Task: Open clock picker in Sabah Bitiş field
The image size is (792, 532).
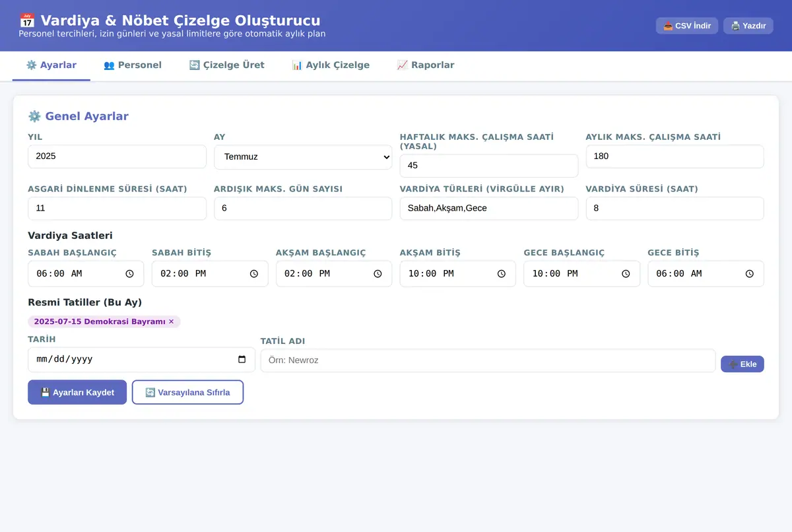Action: tap(254, 274)
